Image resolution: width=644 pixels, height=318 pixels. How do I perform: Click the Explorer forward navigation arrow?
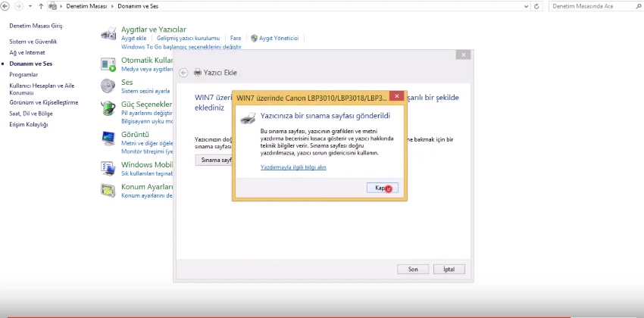[x=18, y=6]
